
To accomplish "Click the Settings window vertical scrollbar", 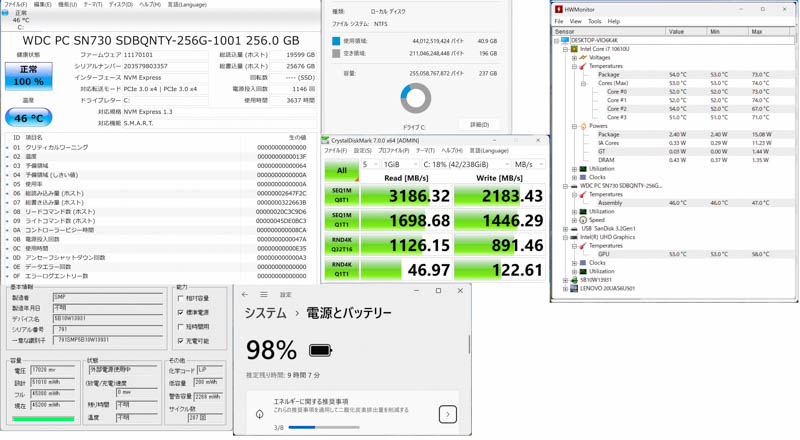I will click(x=469, y=345).
